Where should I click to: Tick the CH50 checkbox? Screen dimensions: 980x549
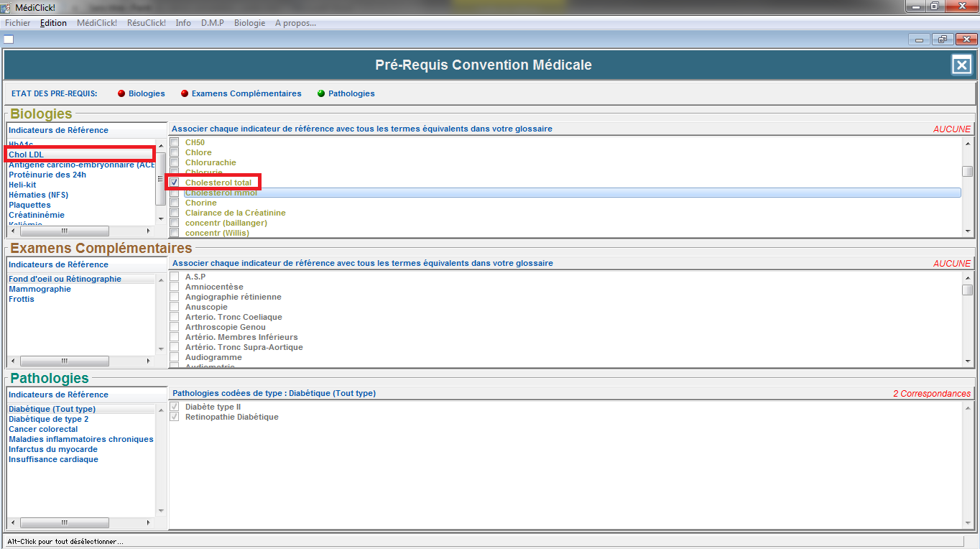[x=175, y=142]
